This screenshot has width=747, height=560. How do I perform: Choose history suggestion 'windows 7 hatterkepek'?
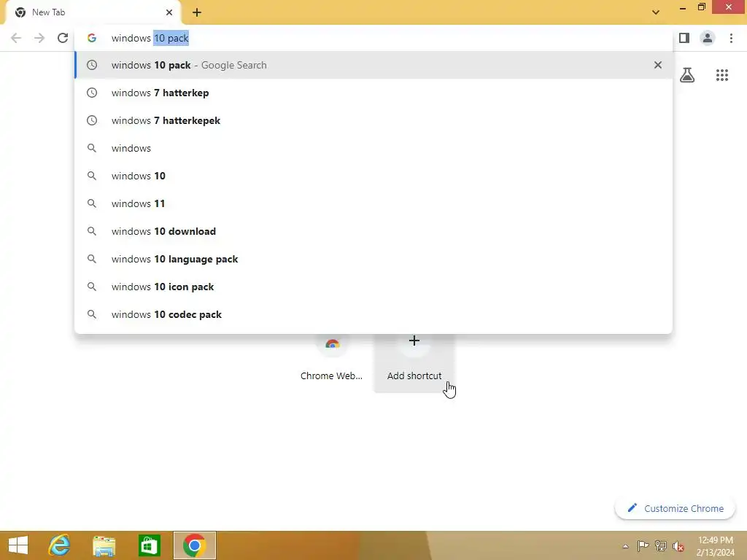coord(373,120)
